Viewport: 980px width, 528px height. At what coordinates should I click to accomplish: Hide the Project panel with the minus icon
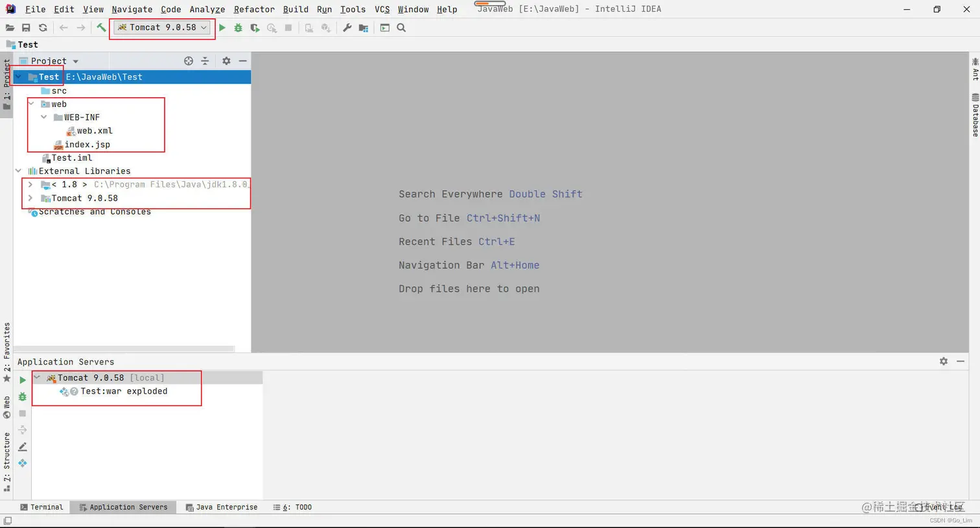pos(243,61)
